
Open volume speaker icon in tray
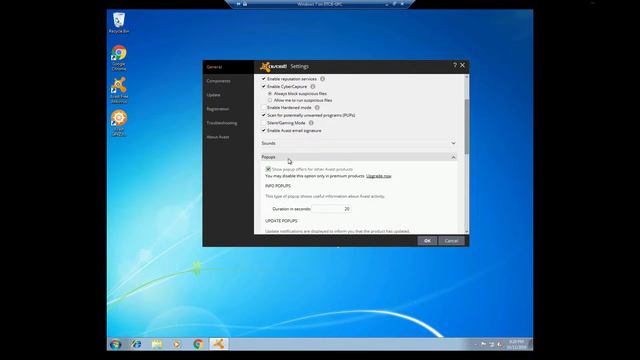pyautogui.click(x=500, y=344)
